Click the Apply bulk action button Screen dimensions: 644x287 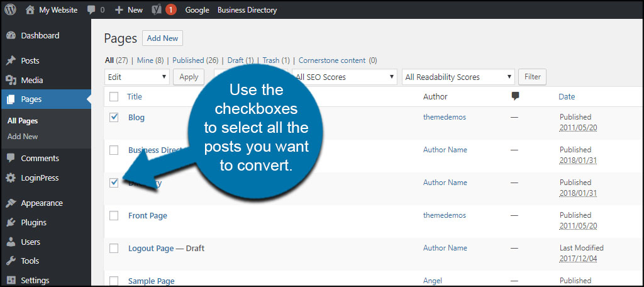(189, 77)
